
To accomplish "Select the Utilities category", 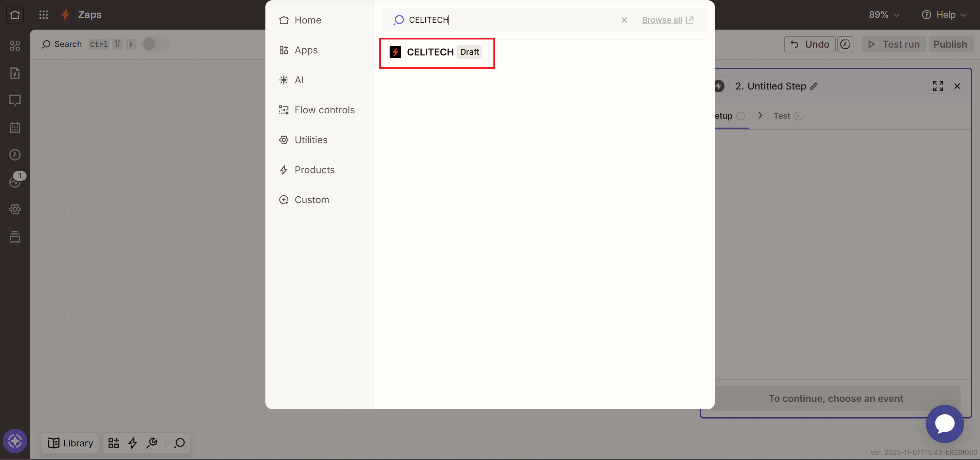I will pyautogui.click(x=311, y=139).
